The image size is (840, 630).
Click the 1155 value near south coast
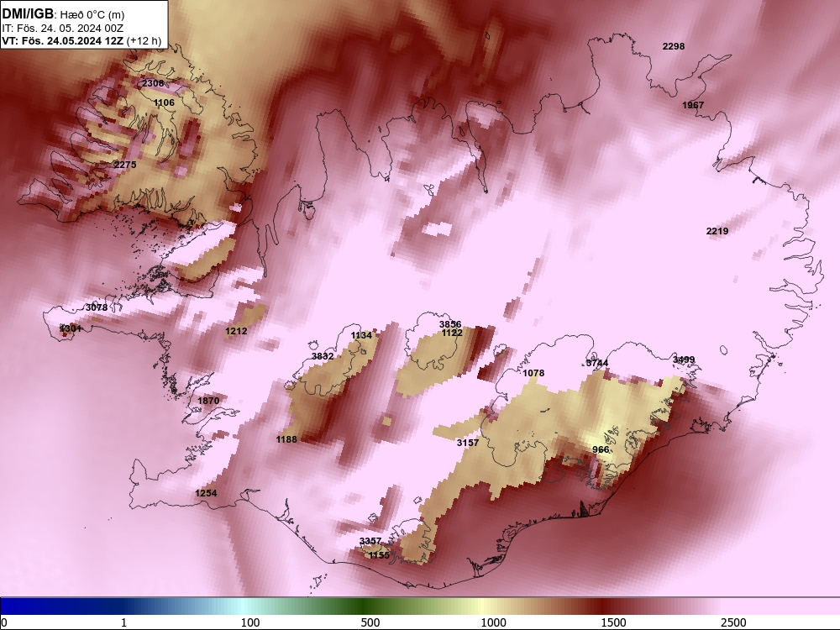tap(380, 555)
